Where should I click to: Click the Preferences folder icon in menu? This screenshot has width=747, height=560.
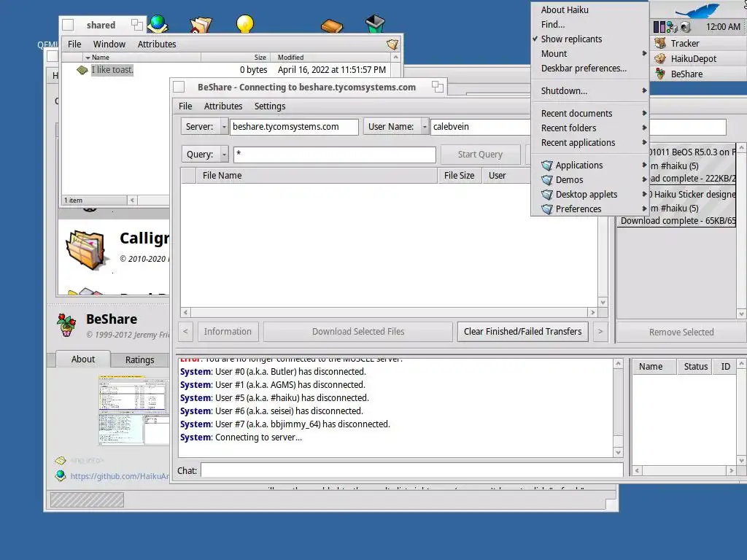coord(547,209)
